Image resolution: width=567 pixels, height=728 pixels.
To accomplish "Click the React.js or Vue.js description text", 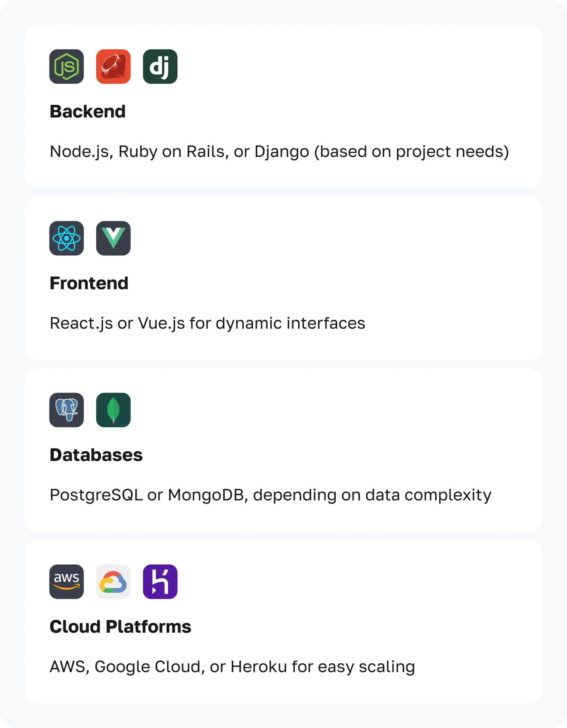I will pyautogui.click(x=207, y=323).
